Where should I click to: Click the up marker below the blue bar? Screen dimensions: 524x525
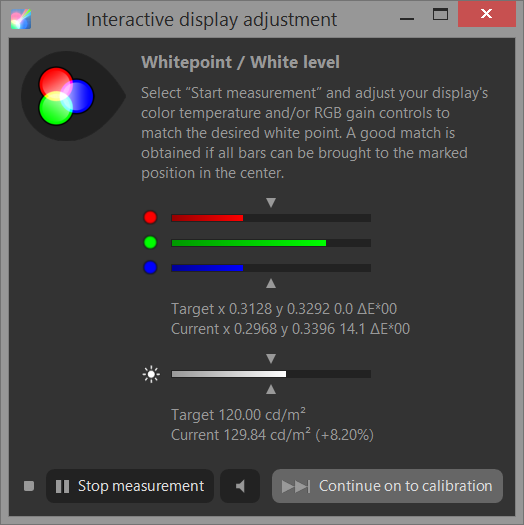coord(271,284)
